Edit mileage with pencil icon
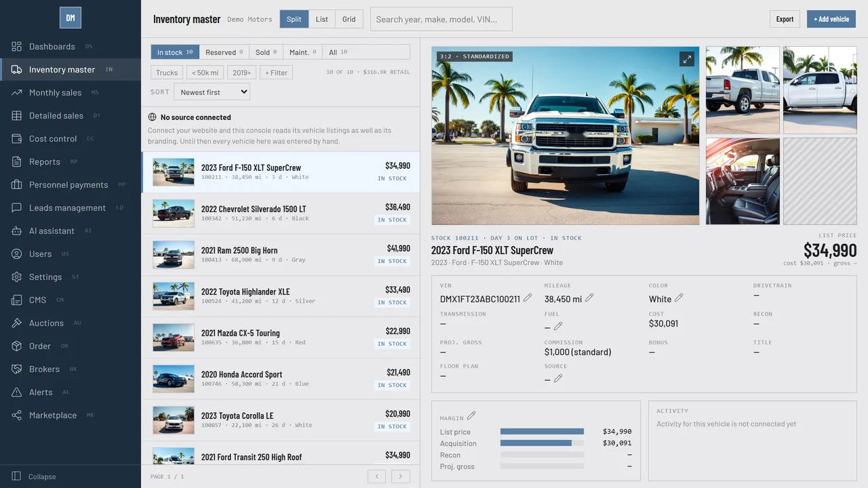 coord(589,298)
